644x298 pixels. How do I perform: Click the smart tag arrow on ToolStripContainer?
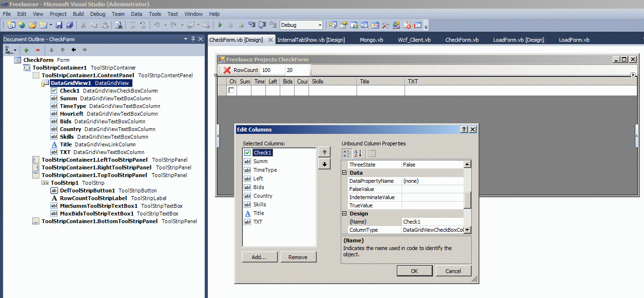[x=633, y=75]
